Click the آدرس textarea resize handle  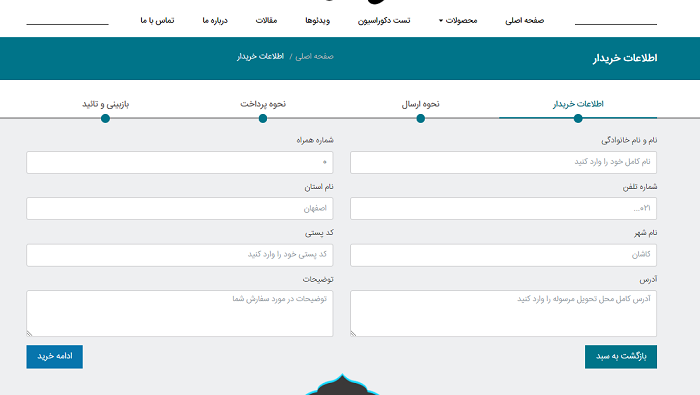354,333
